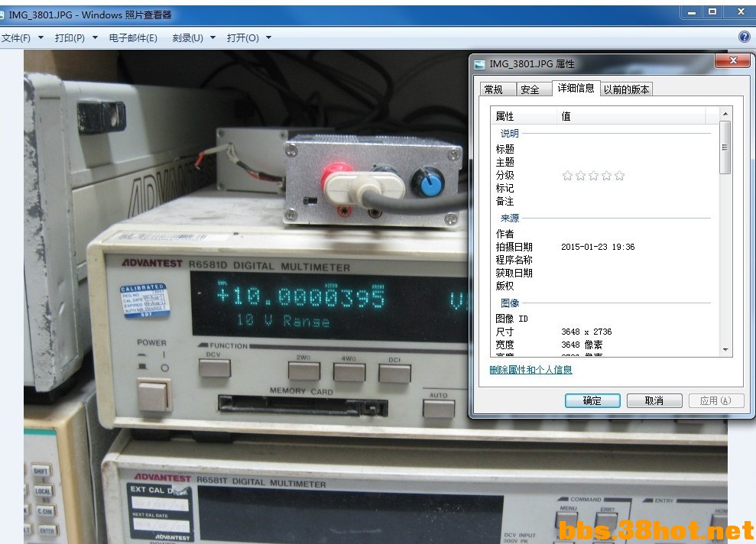Click the 取消 button
756x544 pixels.
click(x=654, y=400)
